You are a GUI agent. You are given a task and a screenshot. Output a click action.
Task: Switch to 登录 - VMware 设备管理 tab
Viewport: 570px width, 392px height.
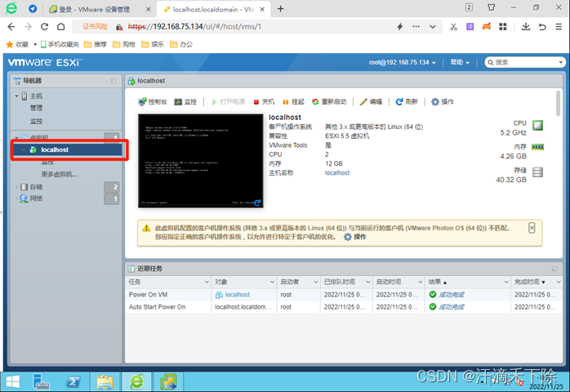95,10
